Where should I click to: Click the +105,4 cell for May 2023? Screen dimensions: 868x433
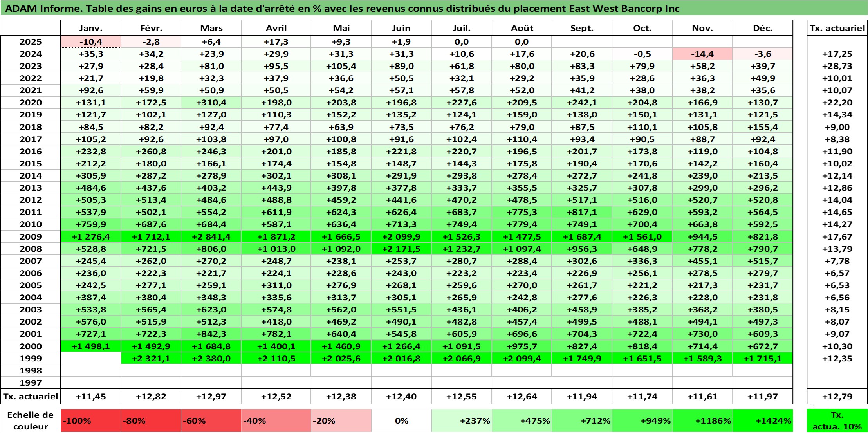coord(341,66)
